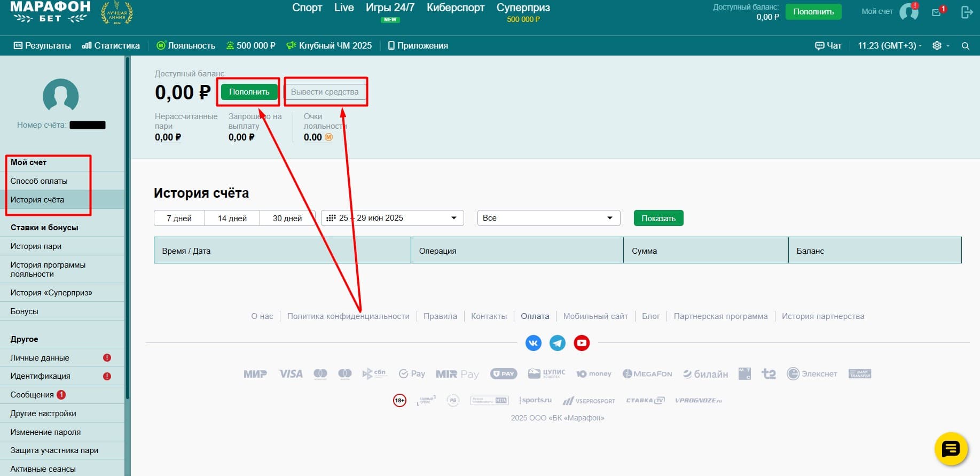The height and width of the screenshot is (476, 980).
Task: Open Способ оплаты in sidebar
Action: pos(62,181)
